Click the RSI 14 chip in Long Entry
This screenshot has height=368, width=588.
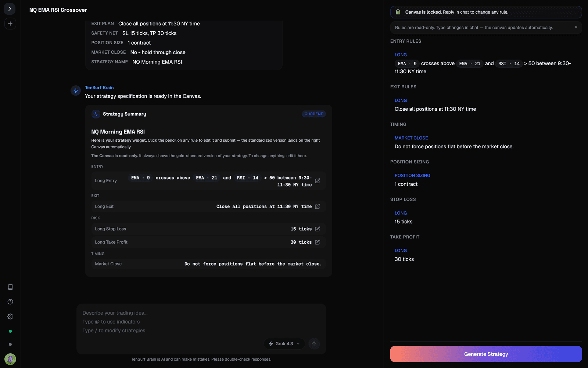248,178
